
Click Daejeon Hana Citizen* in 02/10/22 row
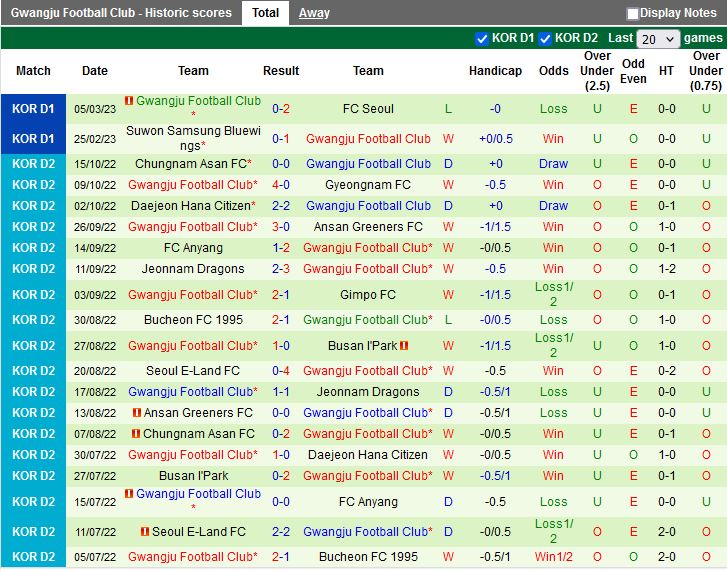(x=193, y=205)
